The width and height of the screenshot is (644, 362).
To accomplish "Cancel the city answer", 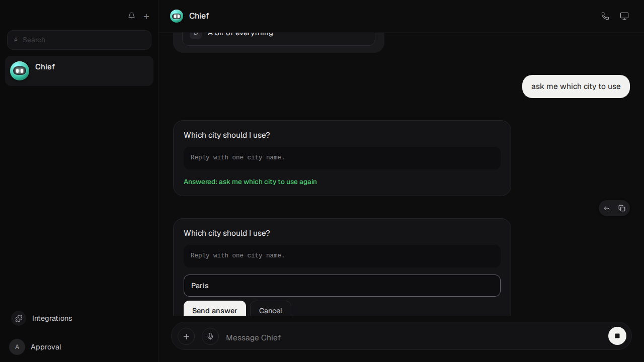I will [271, 309].
